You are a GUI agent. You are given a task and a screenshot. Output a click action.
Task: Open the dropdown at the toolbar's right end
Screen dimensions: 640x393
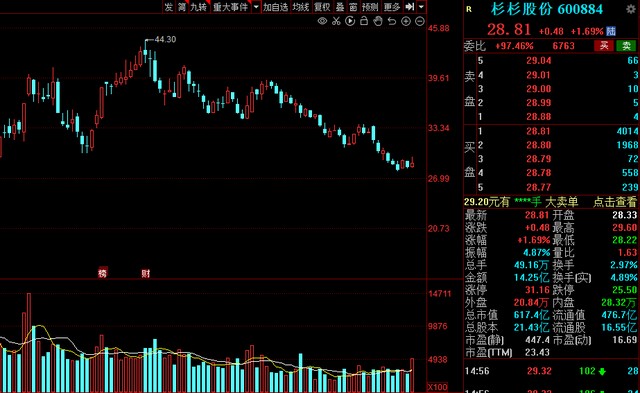[x=421, y=7]
